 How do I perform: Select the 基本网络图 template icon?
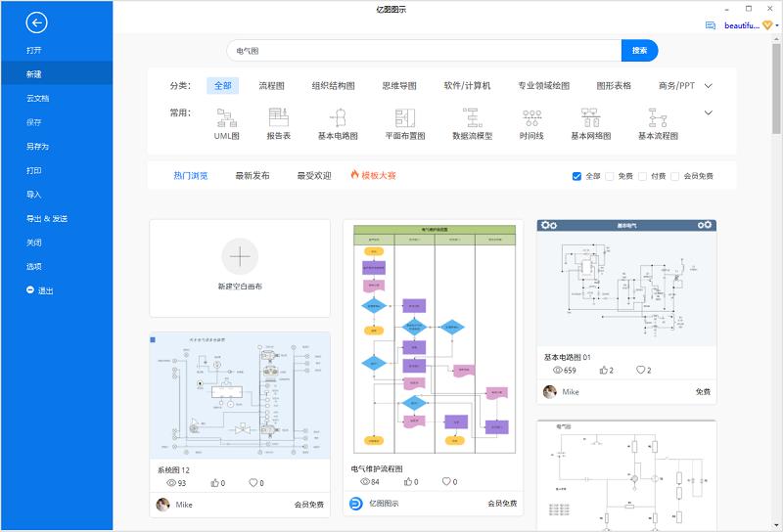(591, 117)
